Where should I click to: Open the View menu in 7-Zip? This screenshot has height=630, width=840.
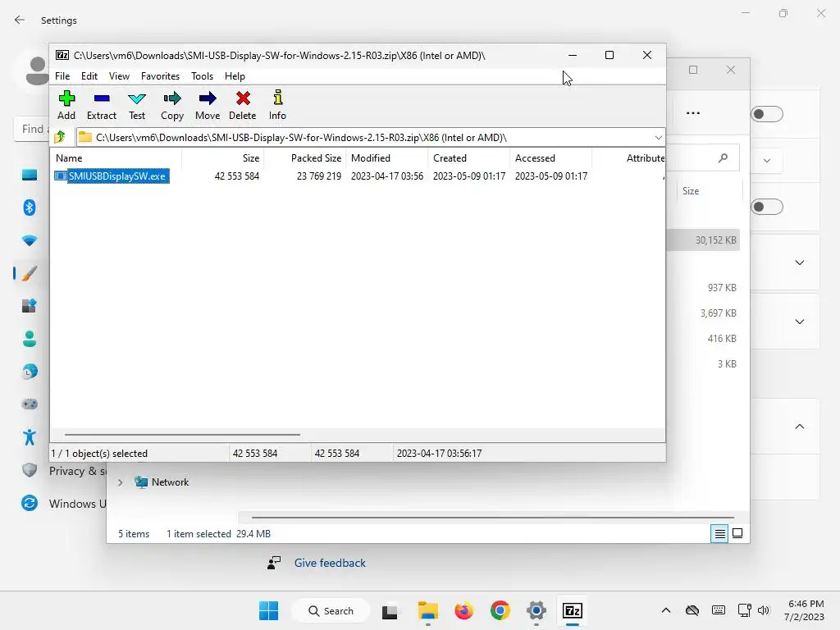[119, 76]
